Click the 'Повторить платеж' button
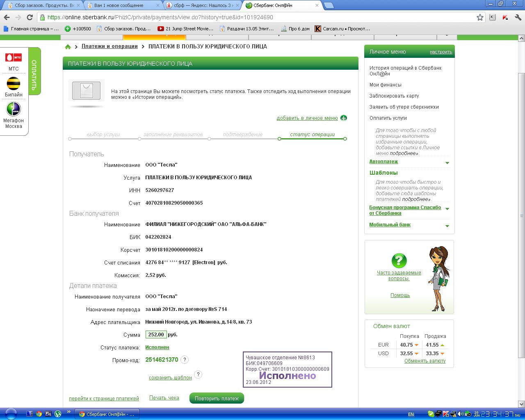Screen dimensions: 525x420 point(217,398)
